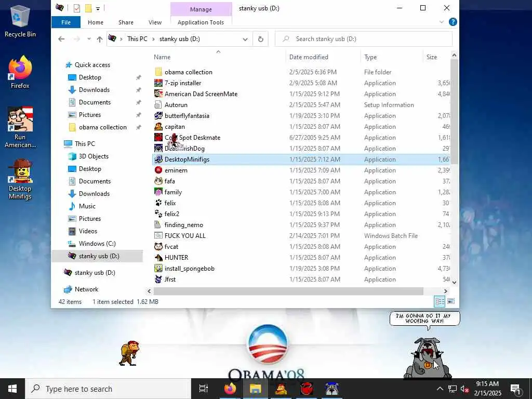This screenshot has height=399, width=532.
Task: Select This PC in navigation pane
Action: (x=85, y=143)
